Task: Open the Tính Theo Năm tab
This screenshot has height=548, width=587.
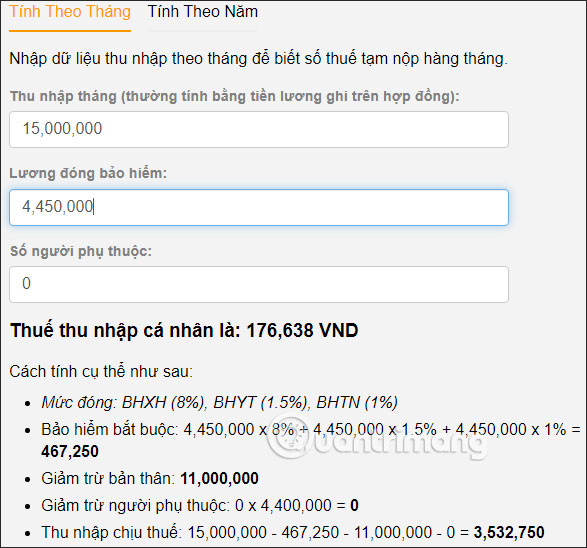Action: pyautogui.click(x=203, y=12)
